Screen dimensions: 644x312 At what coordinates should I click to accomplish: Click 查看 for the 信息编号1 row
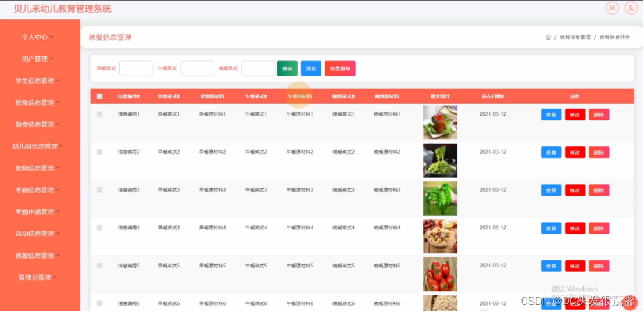(551, 114)
